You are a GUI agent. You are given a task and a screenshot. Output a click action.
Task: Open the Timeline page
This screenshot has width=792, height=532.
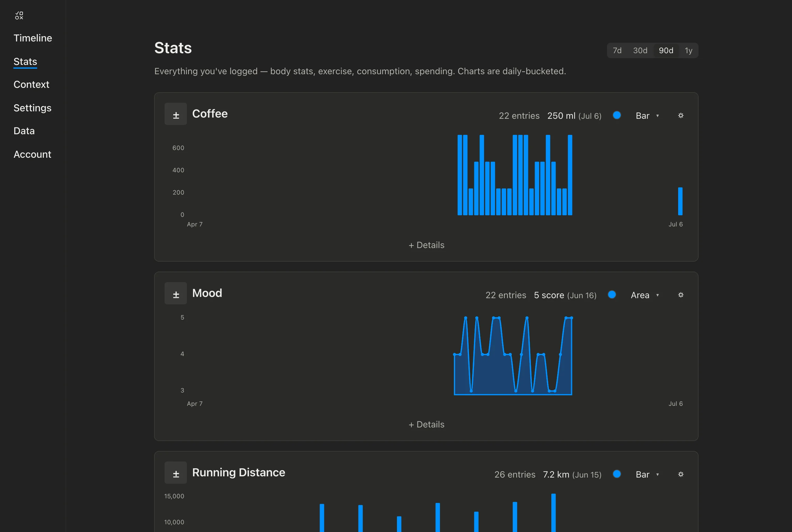click(32, 38)
